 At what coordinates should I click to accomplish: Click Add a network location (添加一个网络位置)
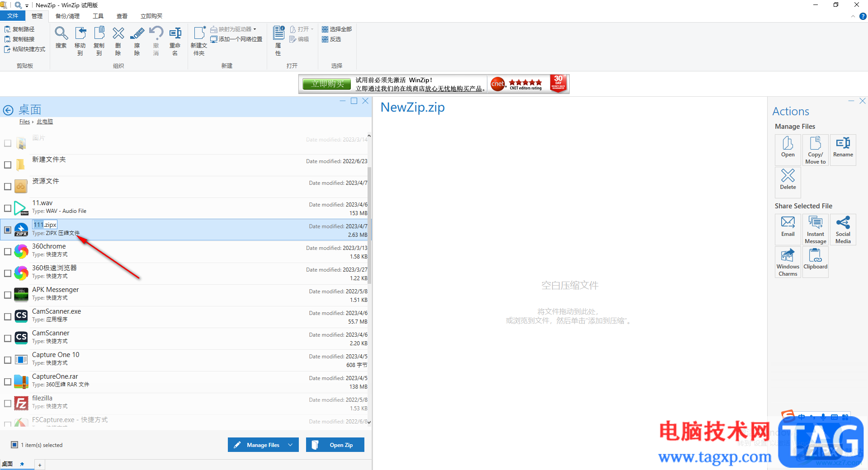(x=236, y=39)
